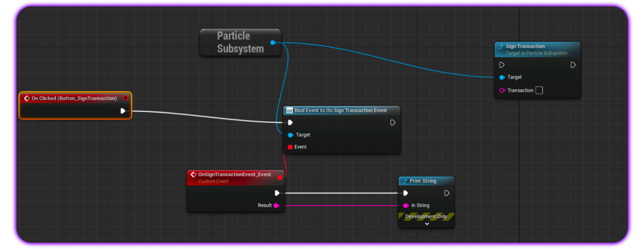644x249 pixels.
Task: Click the Target is Particle Subsystem subtitle
Action: click(536, 53)
